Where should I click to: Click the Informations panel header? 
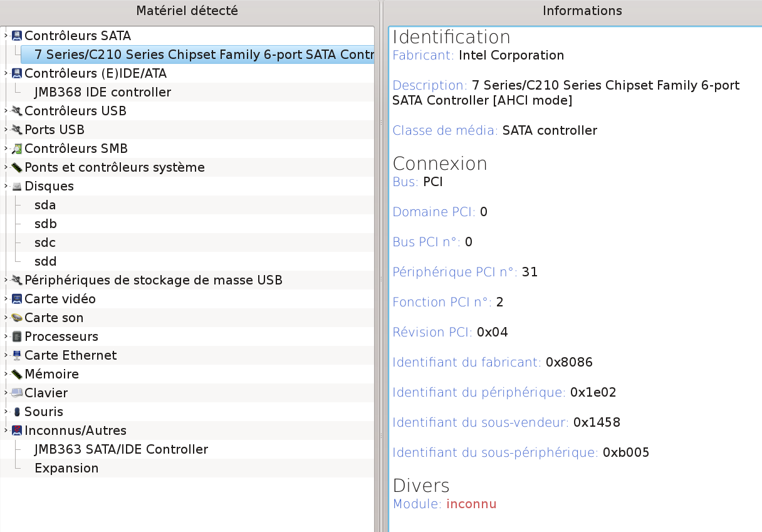(582, 11)
